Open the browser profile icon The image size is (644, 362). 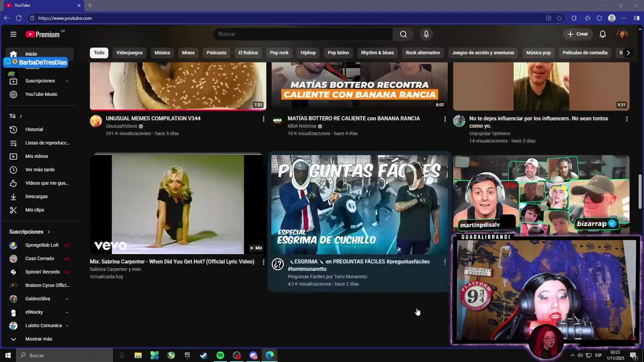coord(612,18)
